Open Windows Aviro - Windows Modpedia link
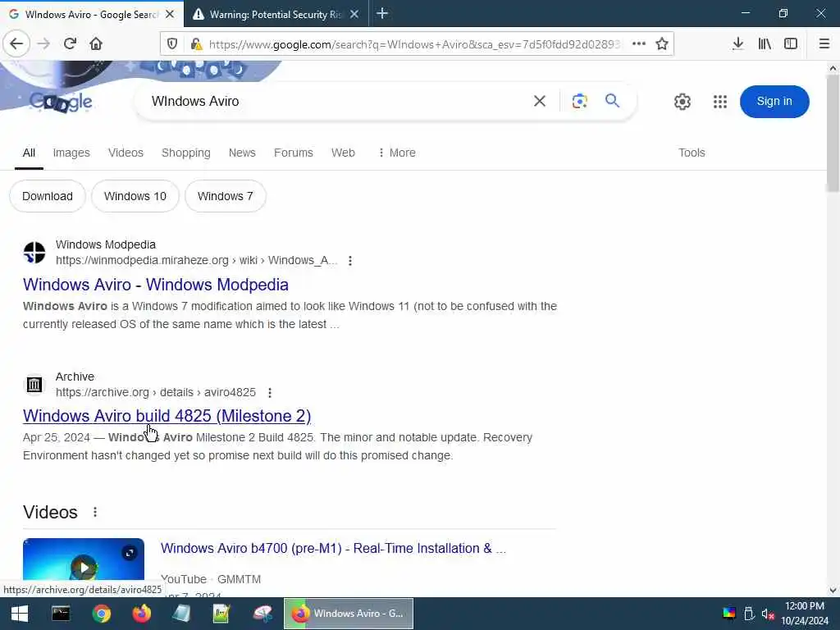This screenshot has height=630, width=840. (x=155, y=285)
